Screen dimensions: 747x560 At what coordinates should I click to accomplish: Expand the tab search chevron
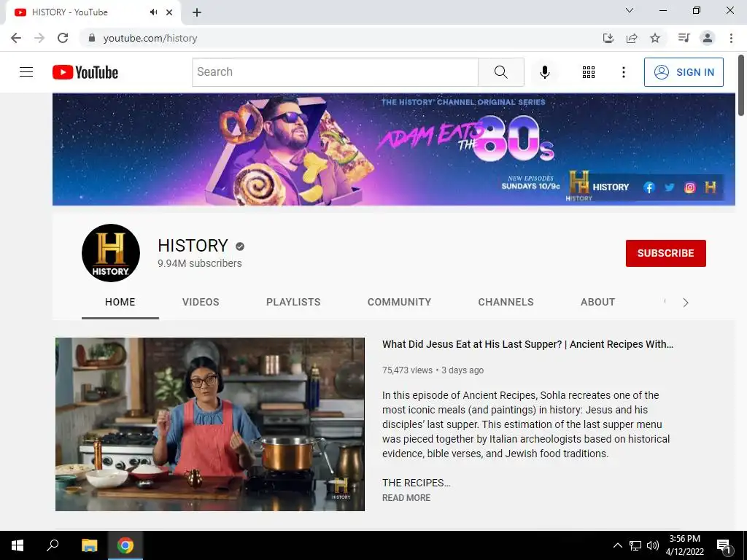pos(630,10)
